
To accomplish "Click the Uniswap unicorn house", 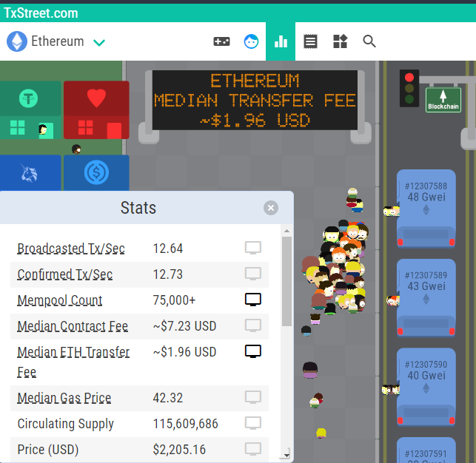I will (30, 173).
